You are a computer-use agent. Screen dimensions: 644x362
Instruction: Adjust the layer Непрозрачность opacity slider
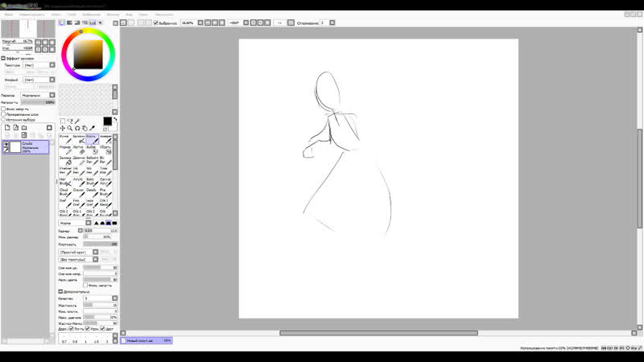pyautogui.click(x=38, y=102)
